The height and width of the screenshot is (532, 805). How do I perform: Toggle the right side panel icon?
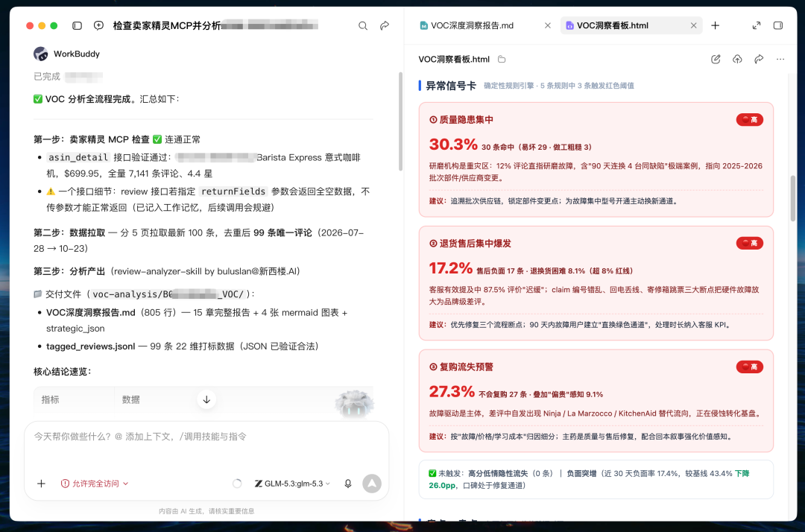click(x=778, y=25)
